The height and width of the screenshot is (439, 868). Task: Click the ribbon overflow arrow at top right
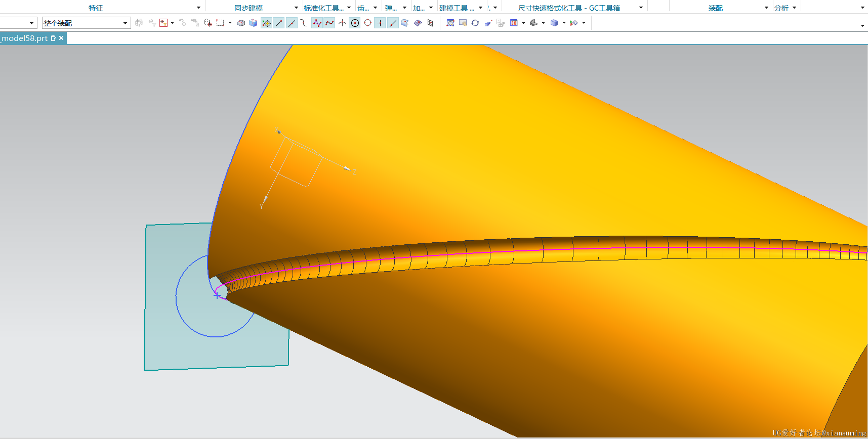coord(862,8)
